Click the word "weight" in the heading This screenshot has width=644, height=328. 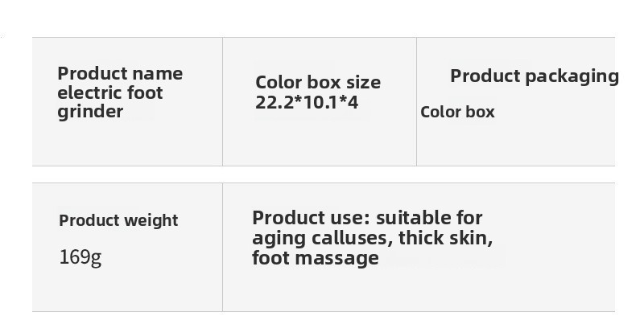(x=151, y=220)
